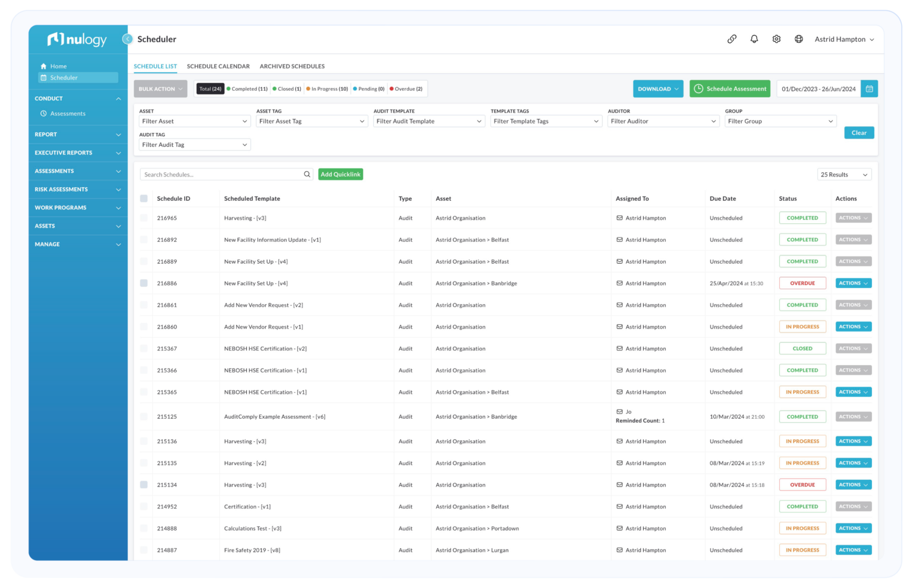Image resolution: width=913 pixels, height=588 pixels.
Task: Open the date range calendar icon
Action: [869, 89]
